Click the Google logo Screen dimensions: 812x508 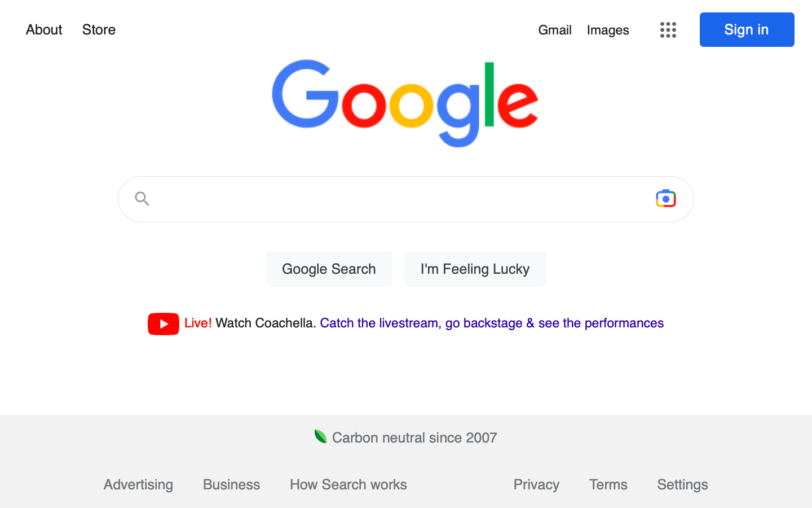pyautogui.click(x=405, y=103)
